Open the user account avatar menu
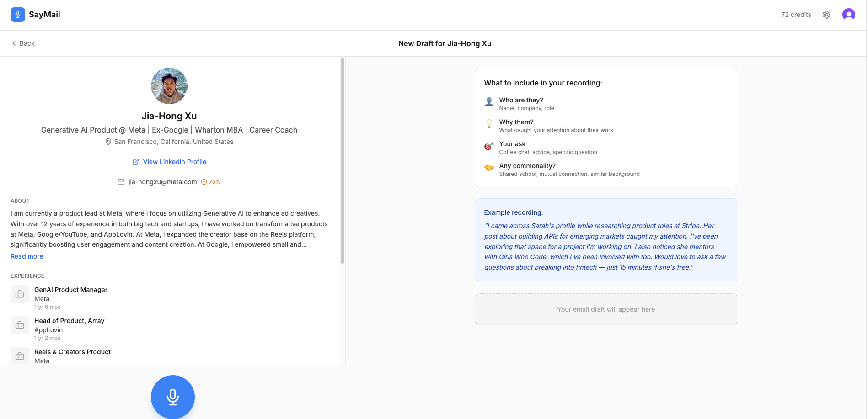Image resolution: width=868 pixels, height=419 pixels. [848, 15]
